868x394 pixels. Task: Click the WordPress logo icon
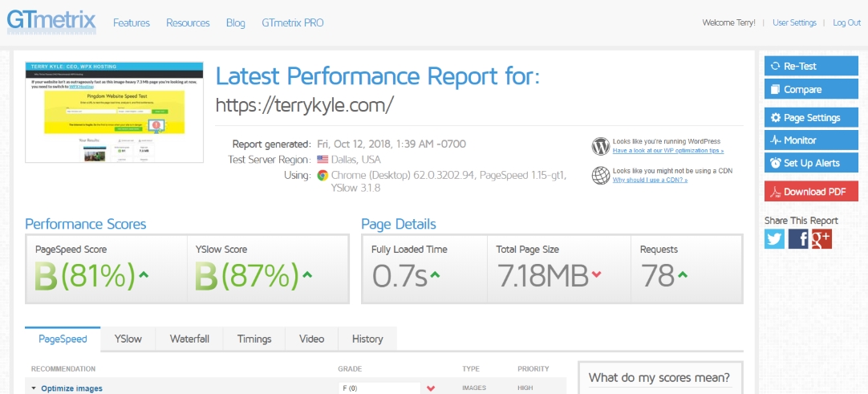pyautogui.click(x=601, y=146)
